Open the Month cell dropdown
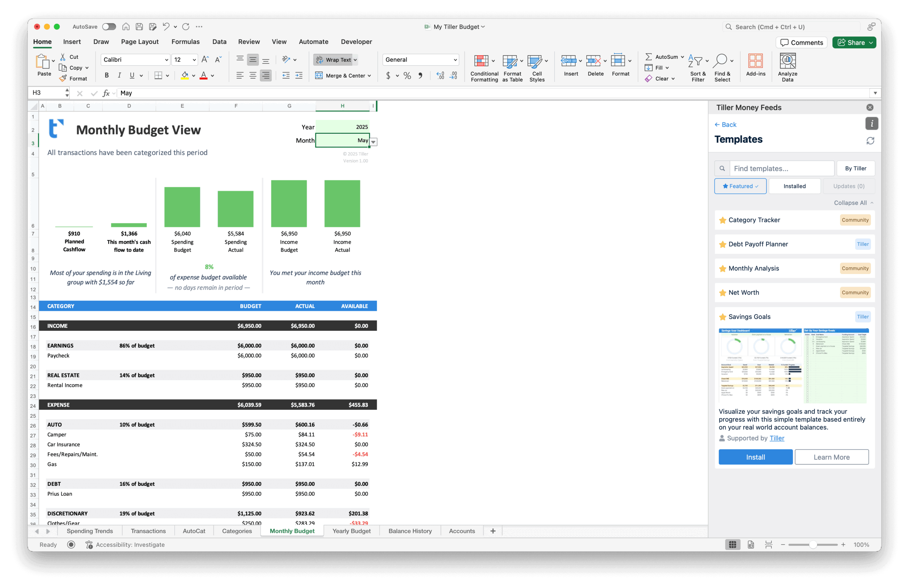The image size is (909, 588). 373,141
